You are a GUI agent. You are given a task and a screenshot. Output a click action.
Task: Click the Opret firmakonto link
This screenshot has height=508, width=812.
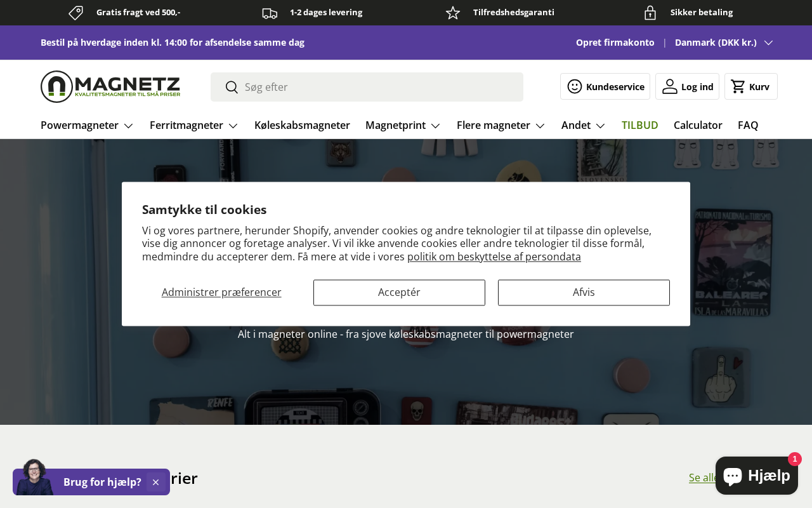615,43
